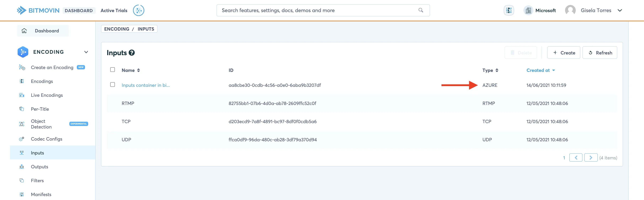Click the Microsoft organization name
Viewport: 644px width, 200px height.
tap(545, 10)
